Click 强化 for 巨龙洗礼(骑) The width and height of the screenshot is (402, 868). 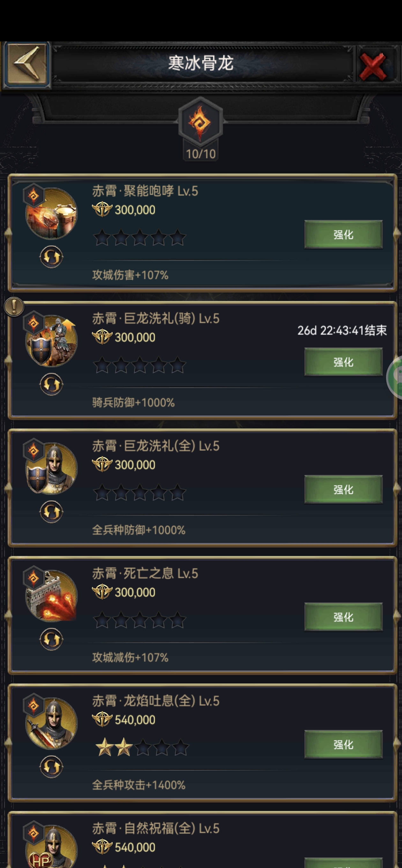343,362
